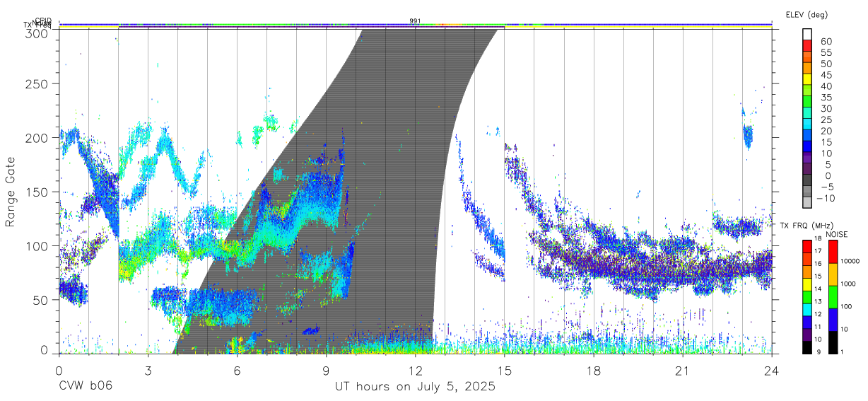Click the 21 tick label on UT hours axis
The height and width of the screenshot is (401, 868).
[682, 370]
